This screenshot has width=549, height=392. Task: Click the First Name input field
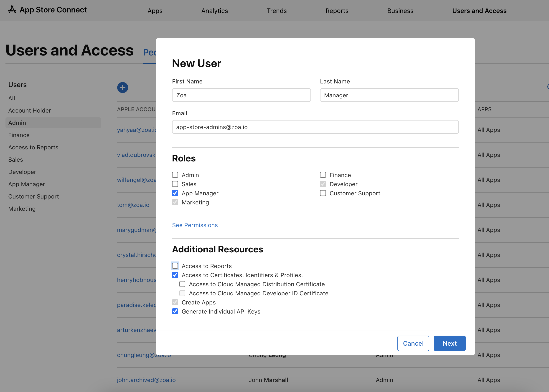tap(241, 95)
